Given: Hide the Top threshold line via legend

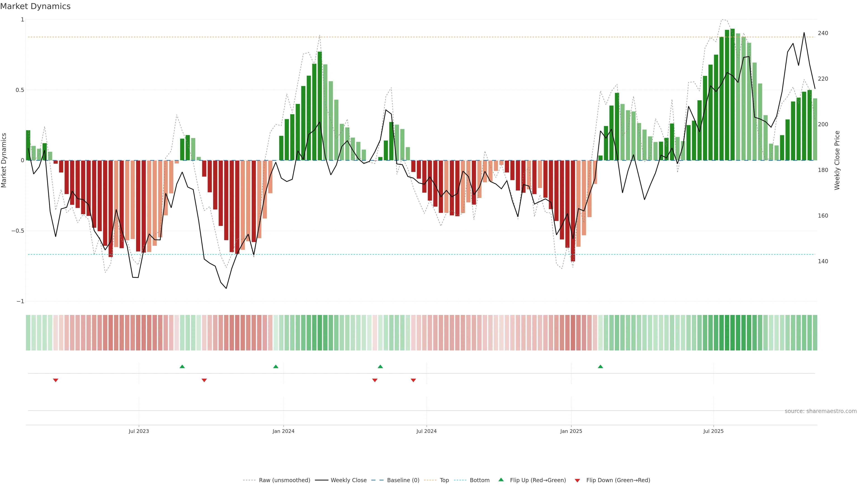Looking at the screenshot, I should (x=444, y=480).
